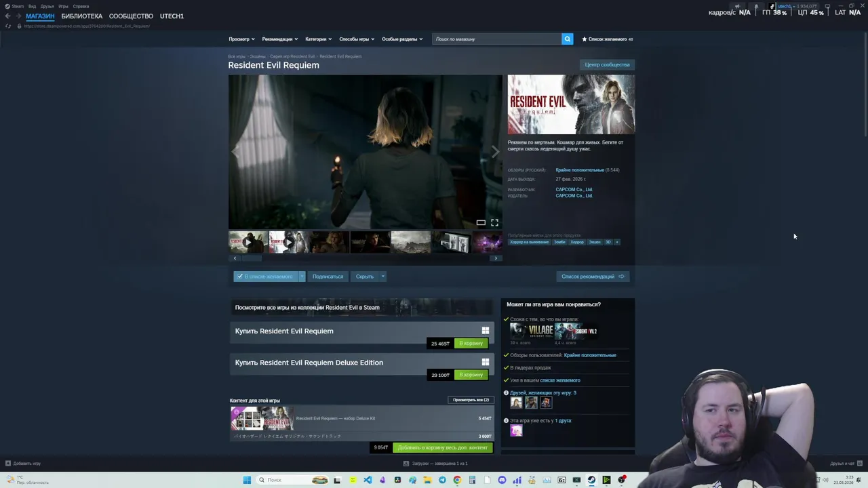The width and height of the screenshot is (868, 488).
Task: Open the calculator from the taskbar
Action: 472,480
